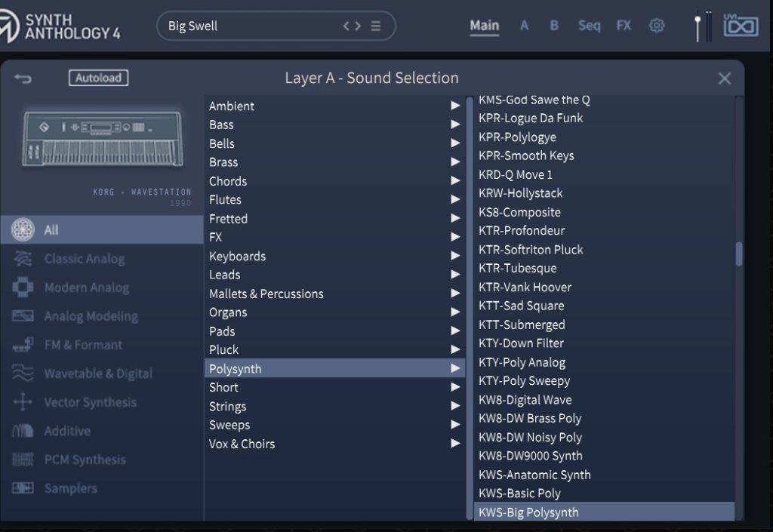Select the Samplers category icon
Image resolution: width=773 pixels, height=532 pixels.
click(x=23, y=488)
